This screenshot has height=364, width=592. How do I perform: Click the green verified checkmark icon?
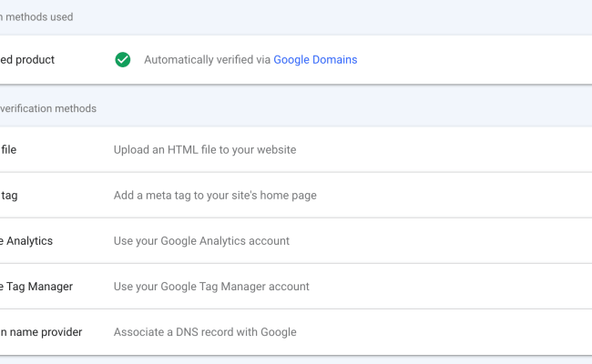pyautogui.click(x=123, y=60)
